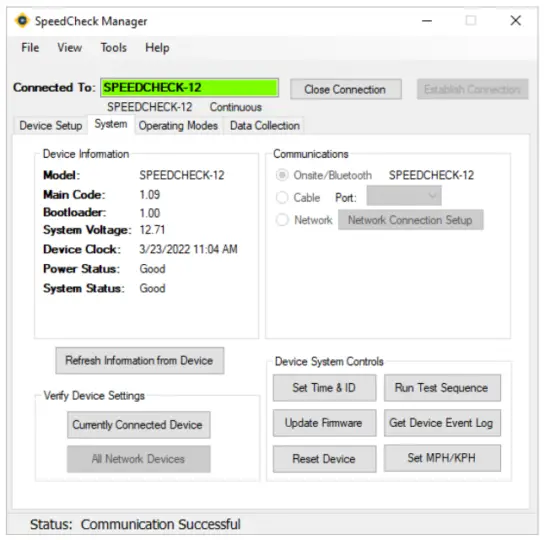Click Network Connection Setup button
550x540 pixels.
click(410, 220)
